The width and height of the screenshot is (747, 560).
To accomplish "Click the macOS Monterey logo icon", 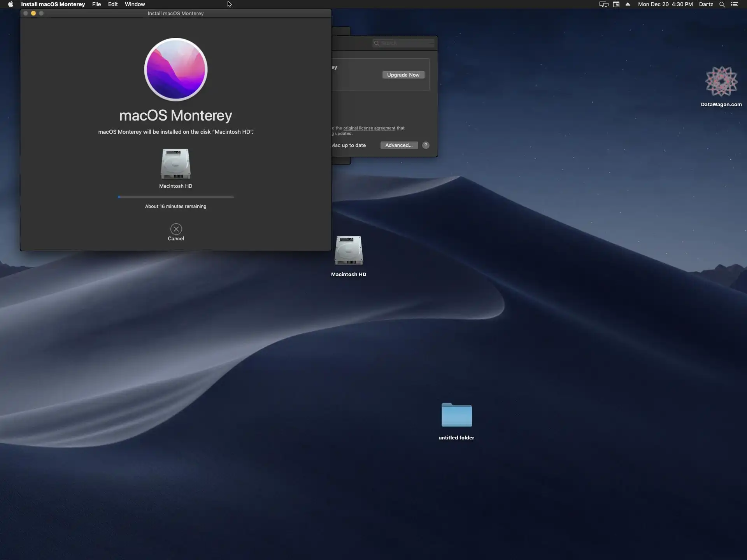I will (176, 70).
